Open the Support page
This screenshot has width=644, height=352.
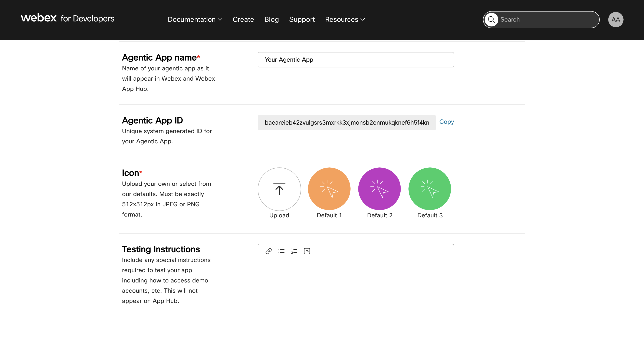tap(302, 19)
